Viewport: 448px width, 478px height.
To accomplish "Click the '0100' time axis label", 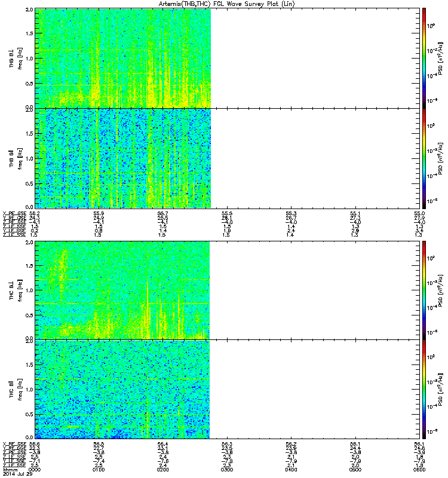I will [99, 470].
